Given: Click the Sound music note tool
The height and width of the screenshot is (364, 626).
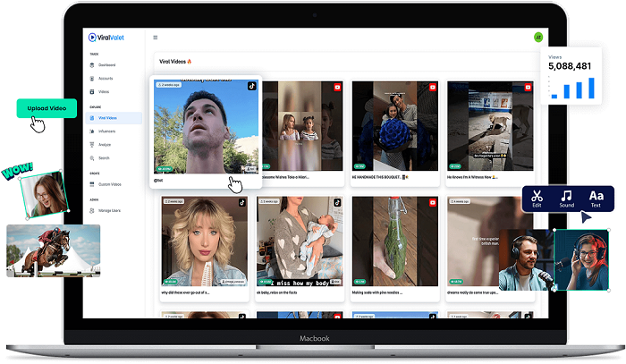Looking at the screenshot, I should click(x=566, y=199).
